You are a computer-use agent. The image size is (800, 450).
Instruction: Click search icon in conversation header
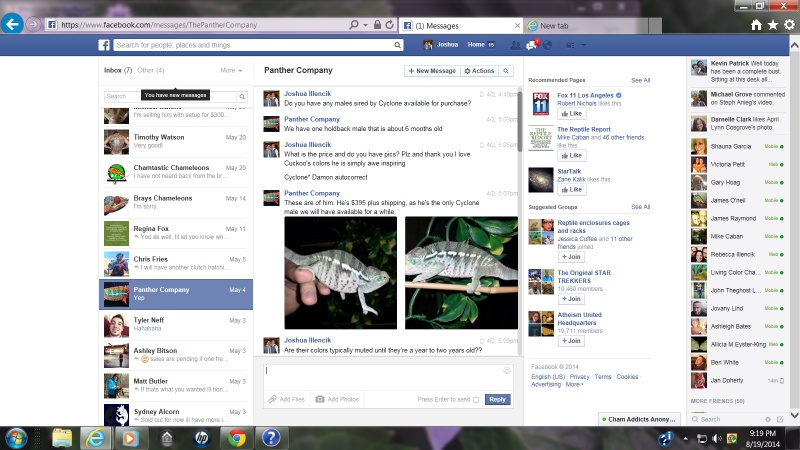tap(506, 71)
